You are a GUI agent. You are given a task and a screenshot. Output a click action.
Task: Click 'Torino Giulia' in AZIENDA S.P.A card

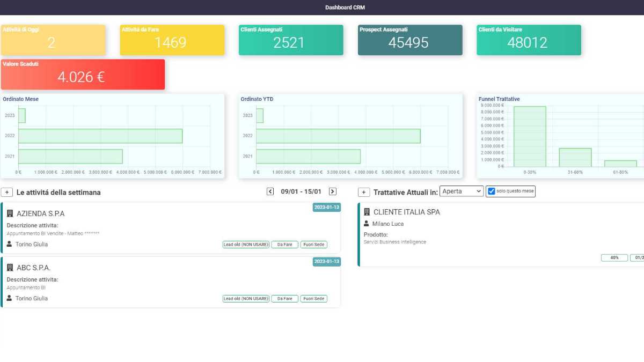(32, 244)
